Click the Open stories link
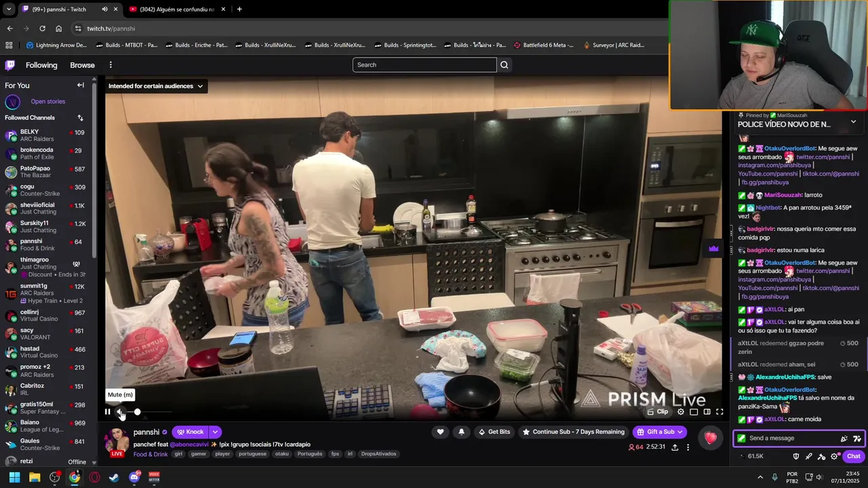This screenshot has width=868, height=488. tap(47, 102)
